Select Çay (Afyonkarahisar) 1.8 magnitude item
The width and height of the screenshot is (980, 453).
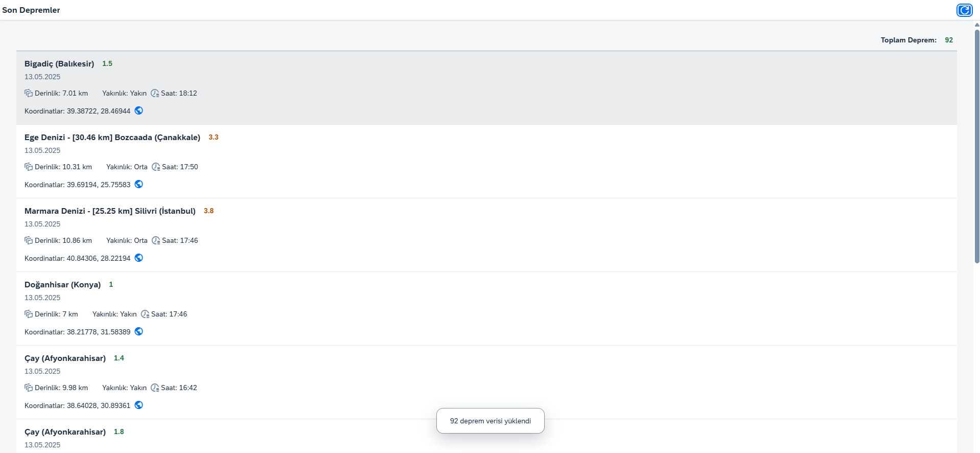click(486, 436)
